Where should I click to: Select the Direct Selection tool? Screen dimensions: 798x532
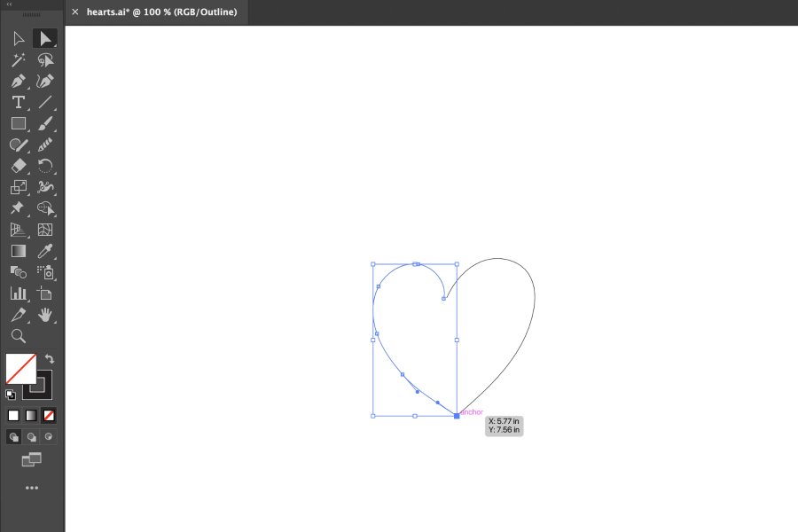click(45, 39)
